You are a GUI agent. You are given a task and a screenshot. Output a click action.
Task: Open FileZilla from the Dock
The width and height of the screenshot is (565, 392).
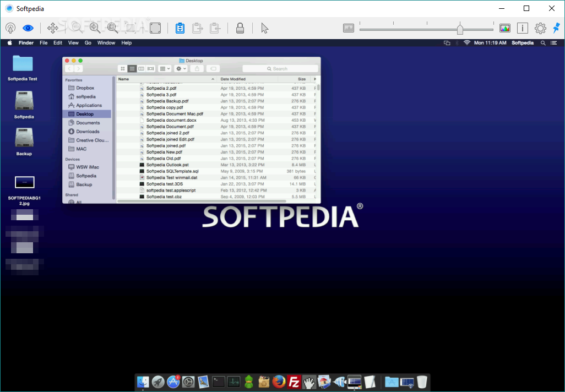click(x=294, y=382)
